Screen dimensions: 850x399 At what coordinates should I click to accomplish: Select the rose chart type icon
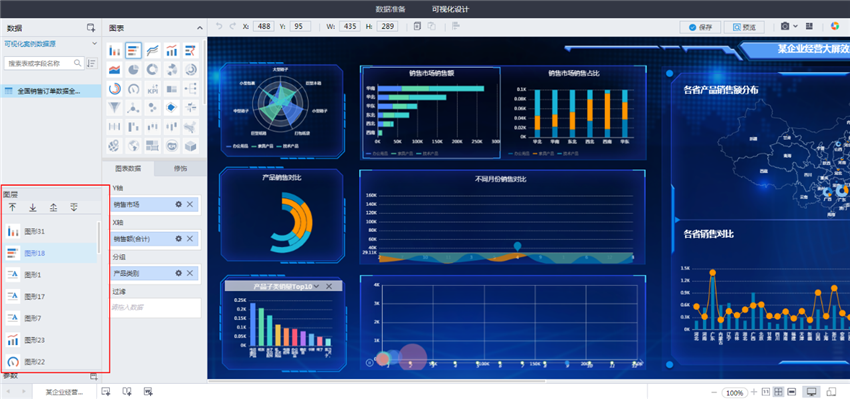(x=171, y=70)
